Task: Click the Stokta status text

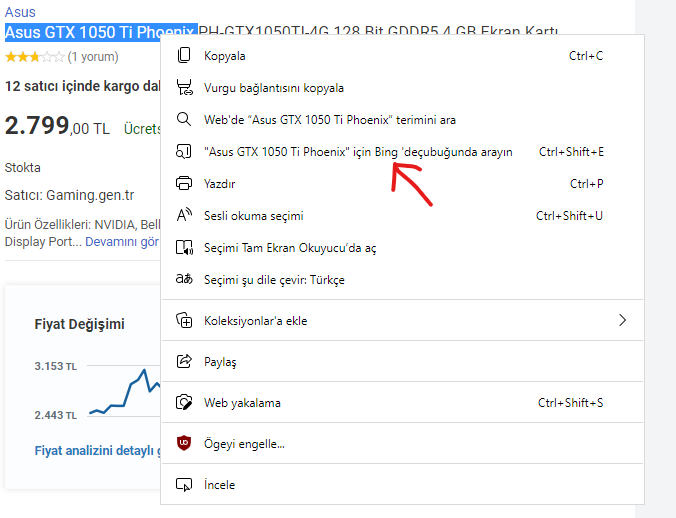Action: [22, 167]
